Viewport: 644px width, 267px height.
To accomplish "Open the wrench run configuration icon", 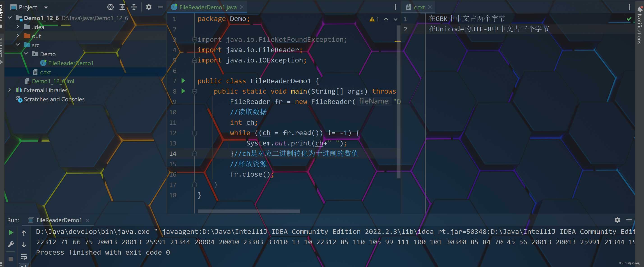I will coord(11,244).
